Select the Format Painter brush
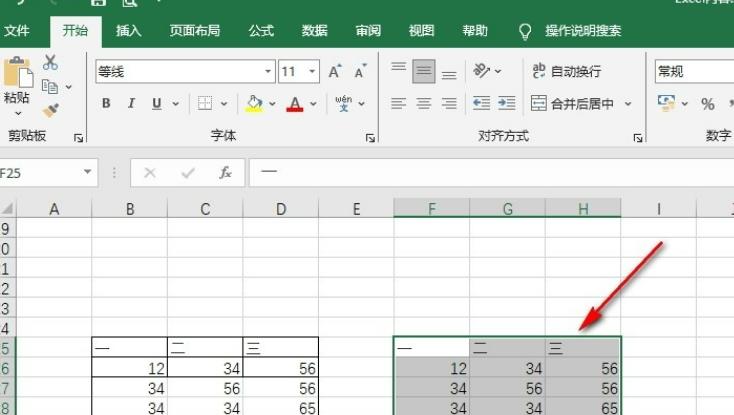The image size is (734, 415). point(50,110)
